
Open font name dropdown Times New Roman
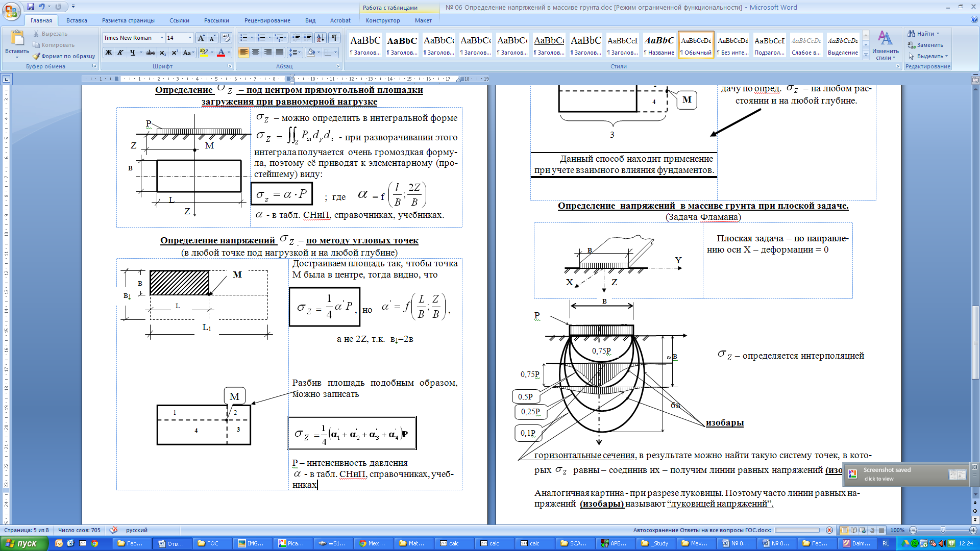[162, 38]
